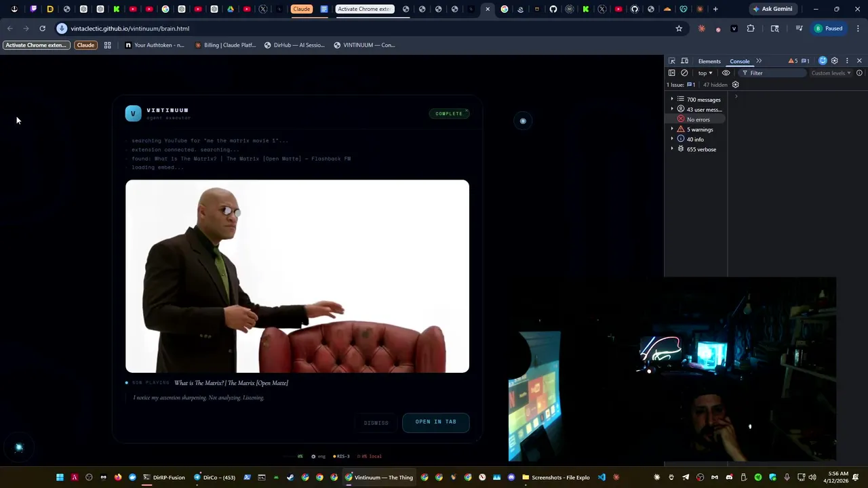Open DirCo (453) in the taskbar
Viewport: 868px width, 488px height.
point(214,477)
